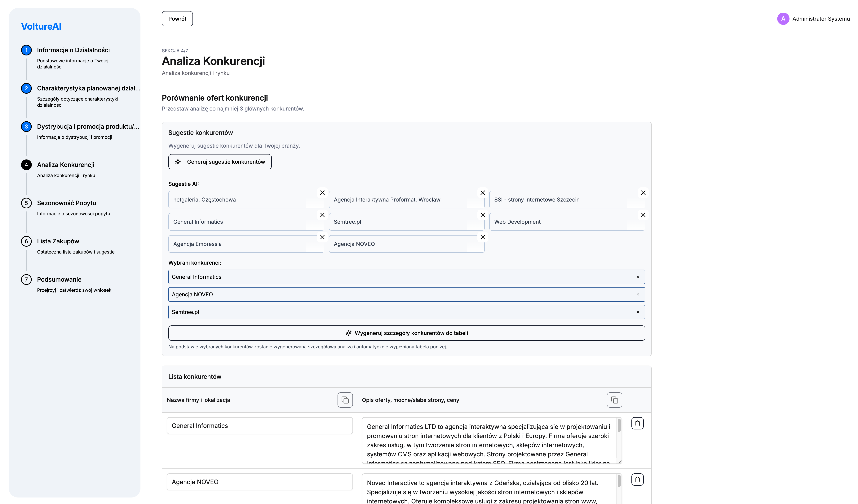The width and height of the screenshot is (858, 504).
Task: Click Wygeneruj szczegóły konkurentów do tabeli
Action: (x=406, y=333)
